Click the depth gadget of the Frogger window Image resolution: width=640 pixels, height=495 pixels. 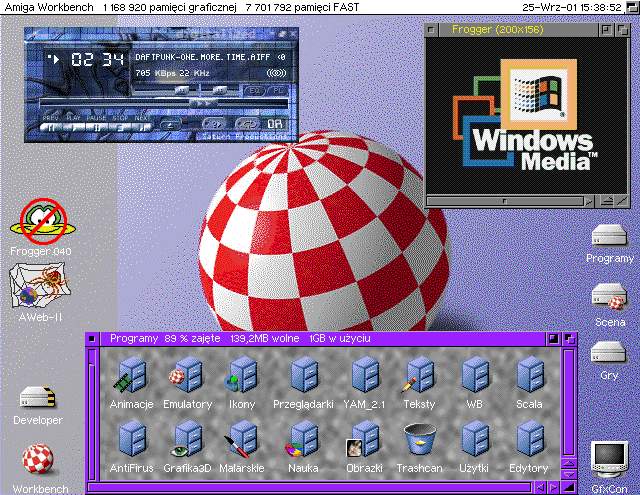point(622,30)
